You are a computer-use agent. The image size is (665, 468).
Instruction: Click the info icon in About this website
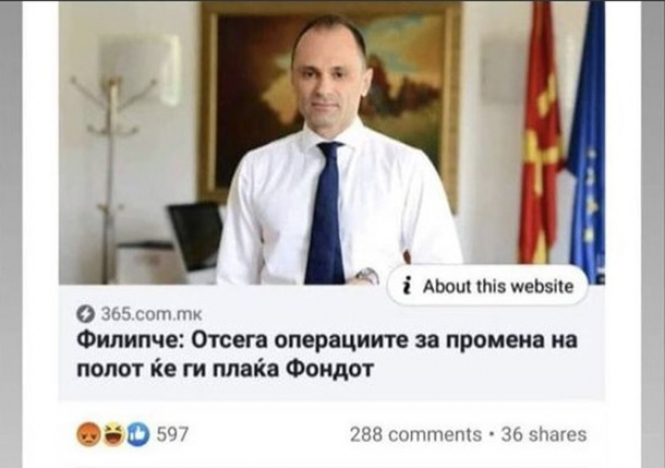tap(407, 286)
